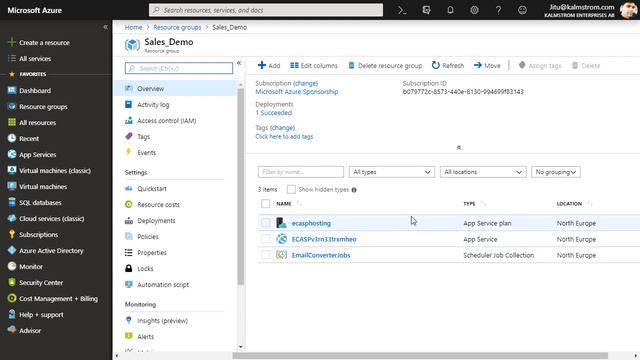
Task: Toggle select-all checkbox in table header
Action: [x=265, y=203]
